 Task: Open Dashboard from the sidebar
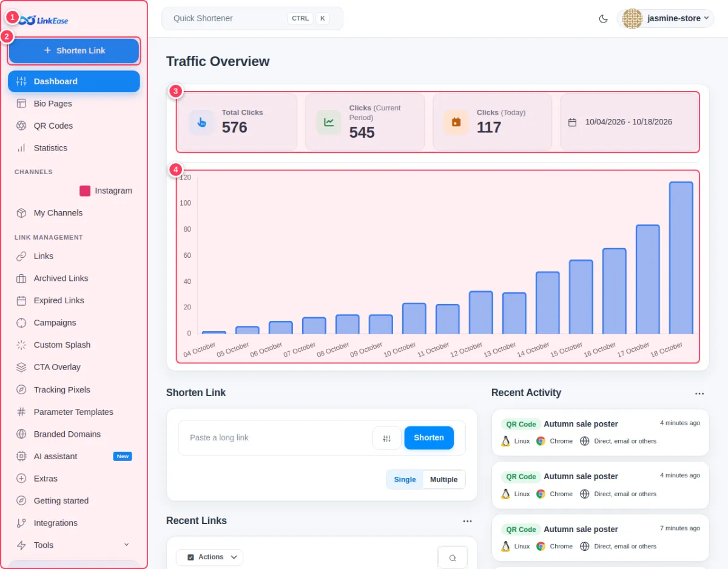click(74, 81)
